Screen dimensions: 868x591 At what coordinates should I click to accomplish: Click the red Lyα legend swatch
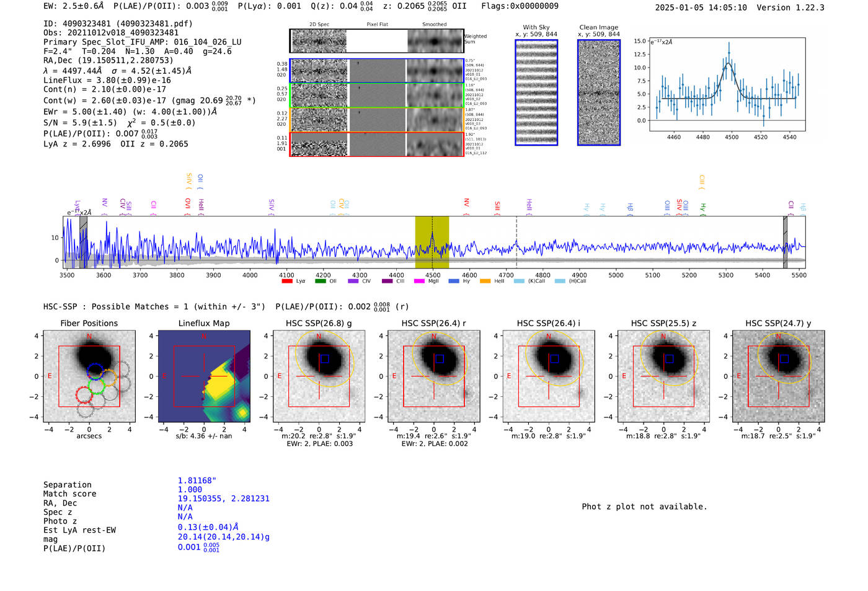[287, 282]
